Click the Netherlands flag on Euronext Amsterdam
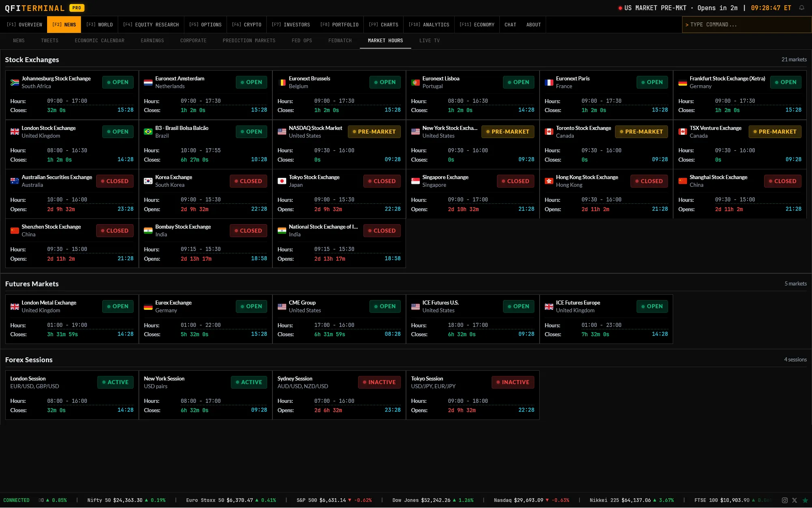The image size is (812, 508). (x=148, y=82)
